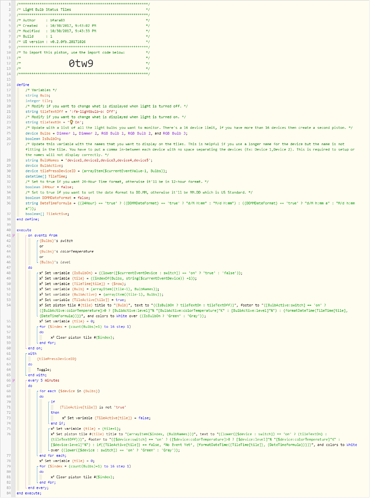Select the '{Bulbs}'s level' event trigger
The image size is (372, 500).
pyautogui.click(x=55, y=263)
